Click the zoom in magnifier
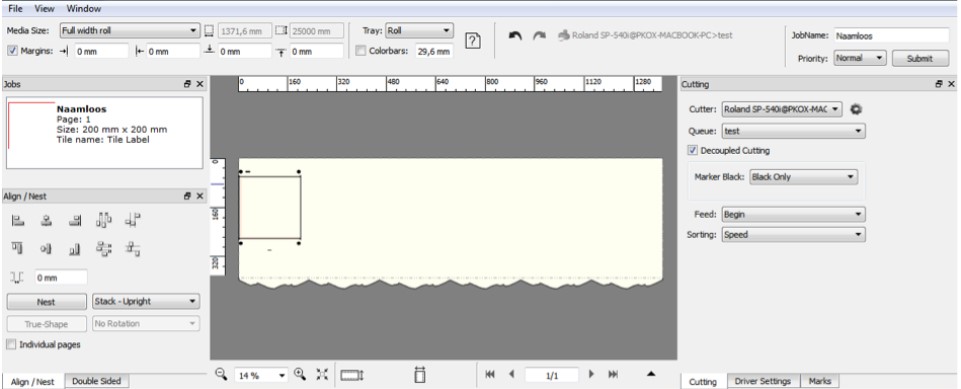This screenshot has height=389, width=961. 300,374
